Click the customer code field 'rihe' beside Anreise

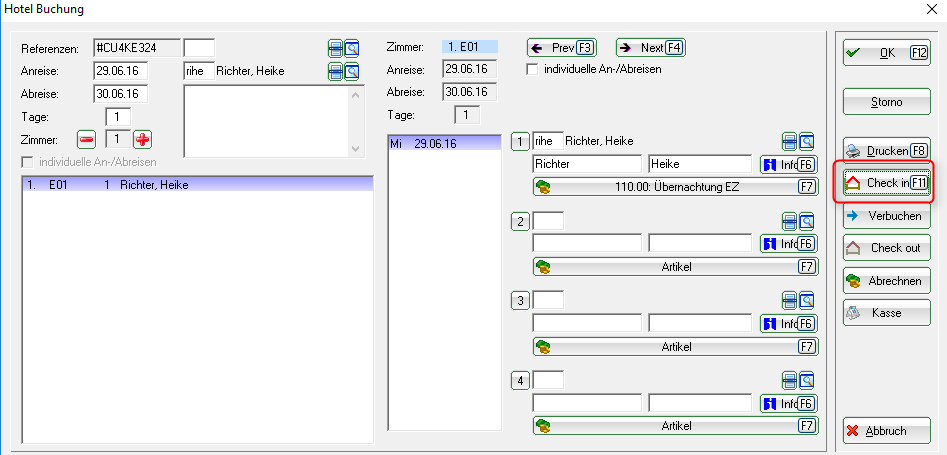click(199, 71)
